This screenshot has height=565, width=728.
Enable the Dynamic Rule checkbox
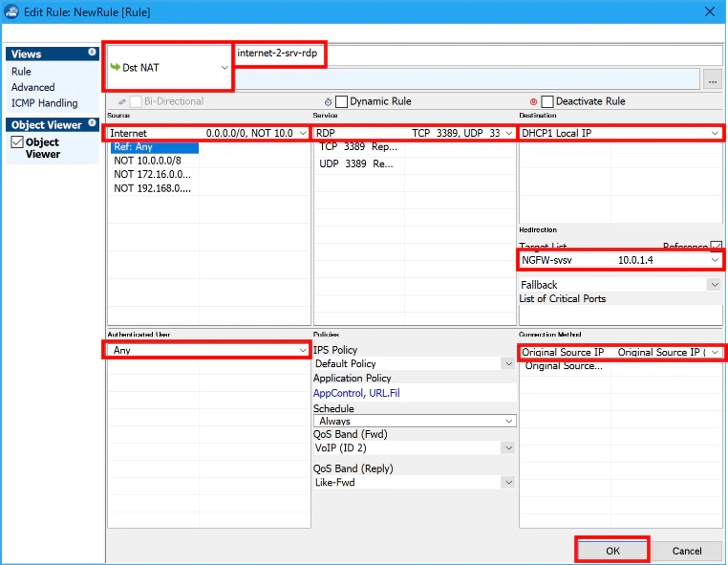(x=341, y=101)
